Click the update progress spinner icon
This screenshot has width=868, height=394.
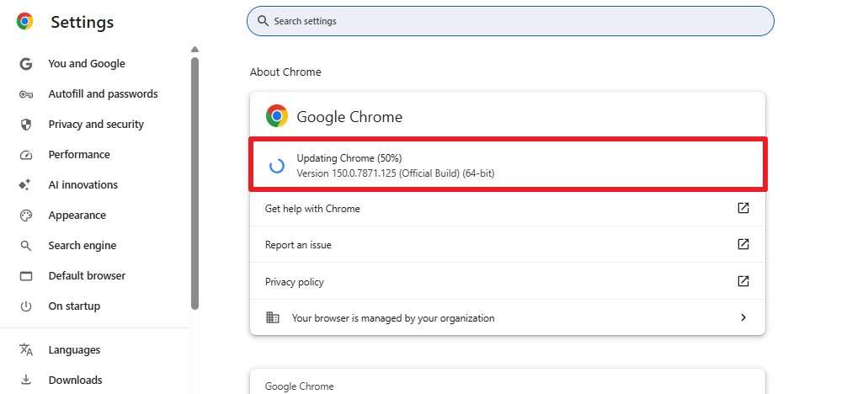tap(276, 166)
